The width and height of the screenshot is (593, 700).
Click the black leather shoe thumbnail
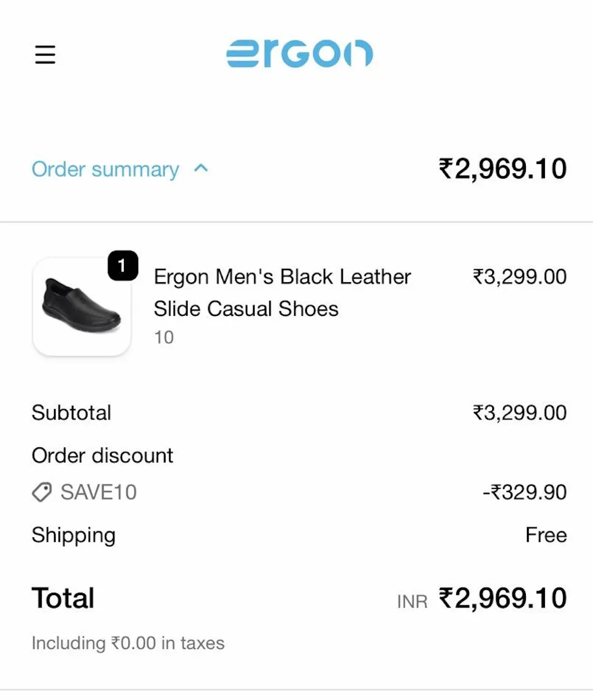tap(82, 307)
